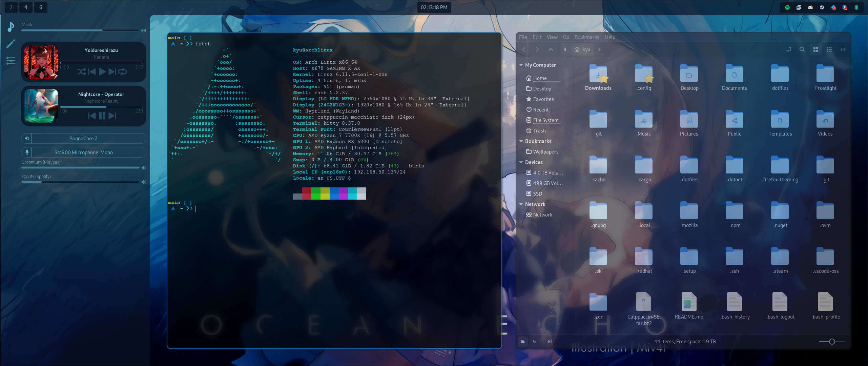This screenshot has height=366, width=868.
Task: Collapse the Bookmarks sidebar section
Action: pyautogui.click(x=521, y=141)
